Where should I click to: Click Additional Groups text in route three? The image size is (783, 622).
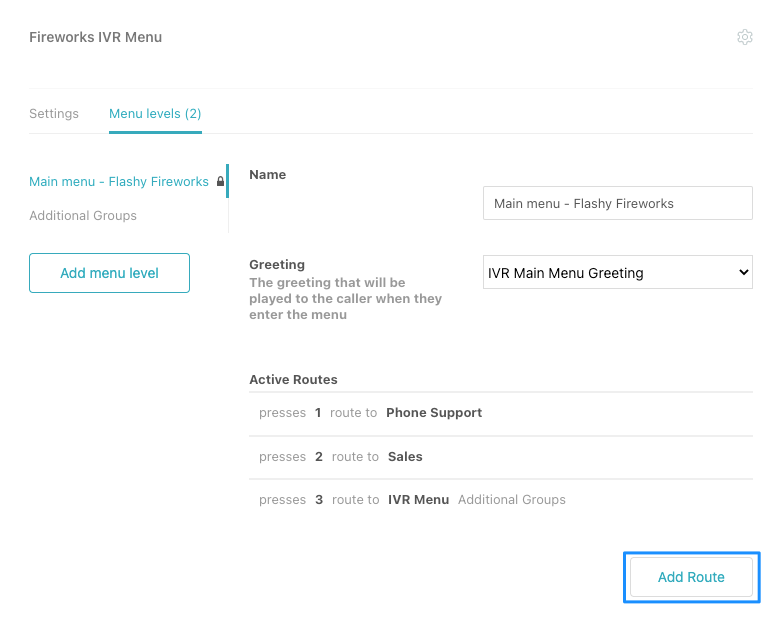[x=511, y=500]
